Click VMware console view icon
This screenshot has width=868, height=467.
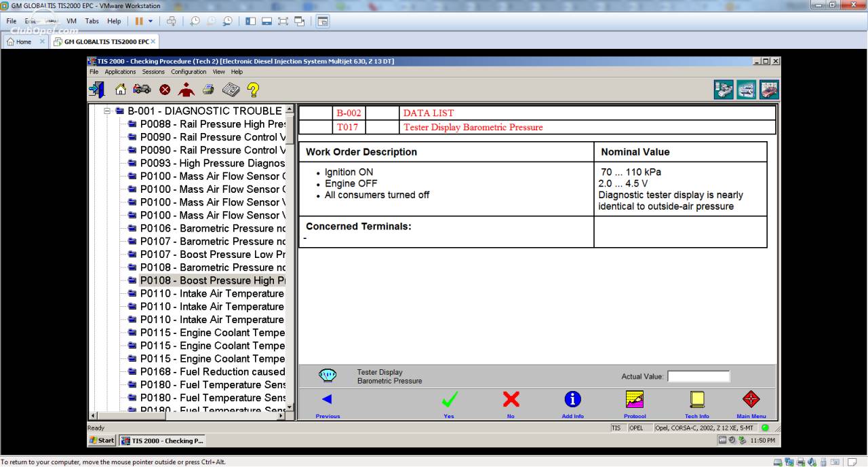(322, 21)
